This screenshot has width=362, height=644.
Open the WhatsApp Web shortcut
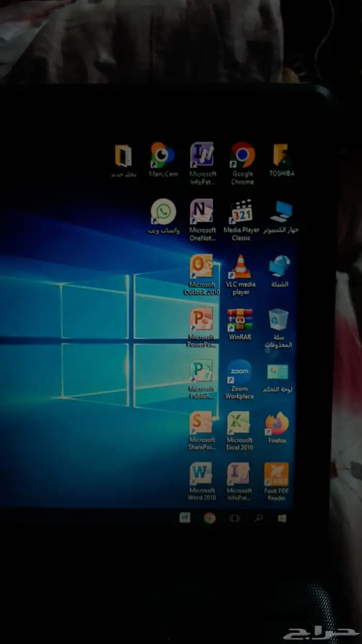pos(163,212)
